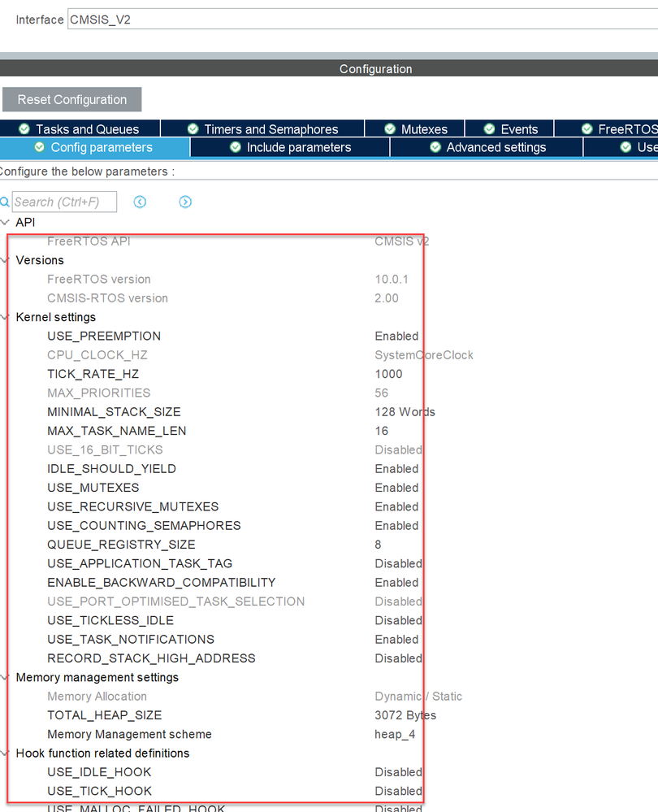658x812 pixels.
Task: Click the Reset Configuration button
Action: [x=72, y=99]
